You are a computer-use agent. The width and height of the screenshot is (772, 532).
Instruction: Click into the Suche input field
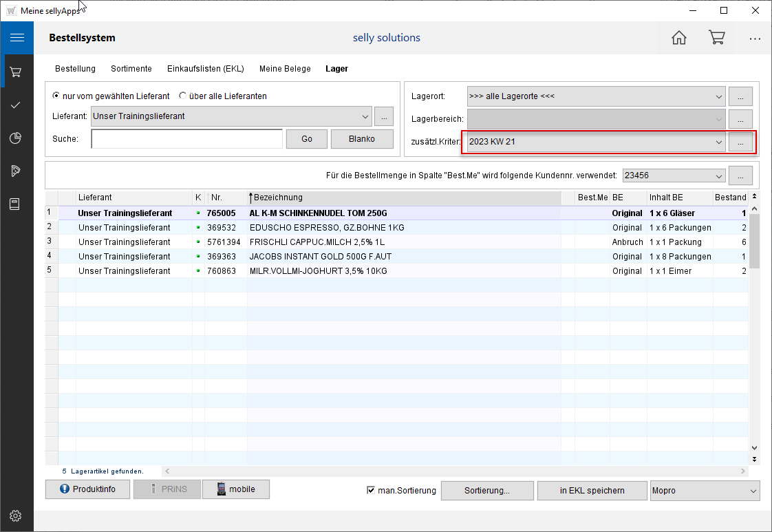pos(186,139)
